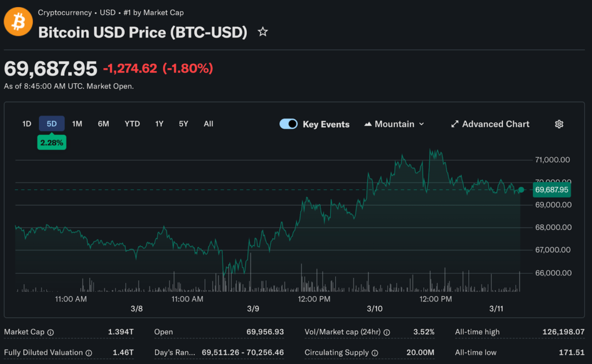Show the All time chart range
Image resolution: width=592 pixels, height=364 pixels.
tap(209, 124)
